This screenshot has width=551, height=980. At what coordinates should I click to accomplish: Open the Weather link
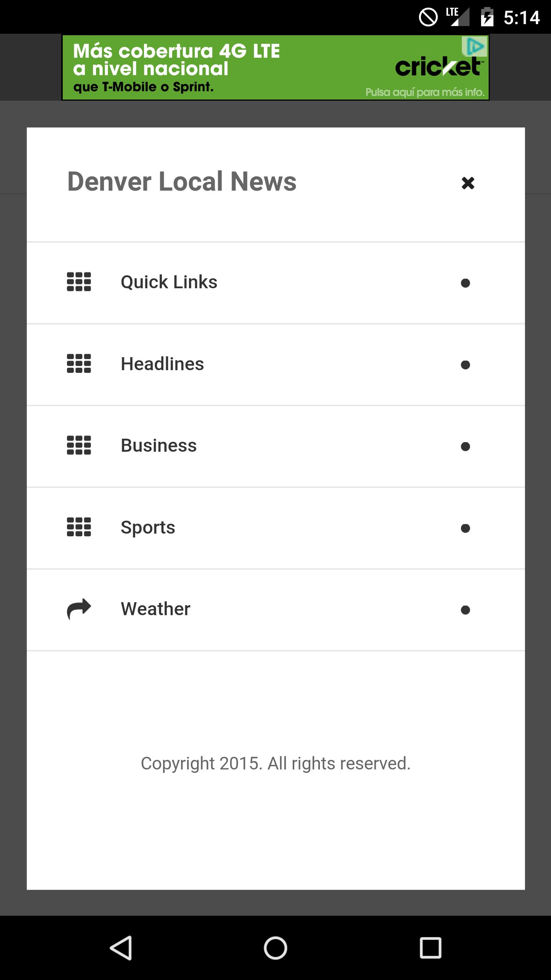pyautogui.click(x=155, y=609)
